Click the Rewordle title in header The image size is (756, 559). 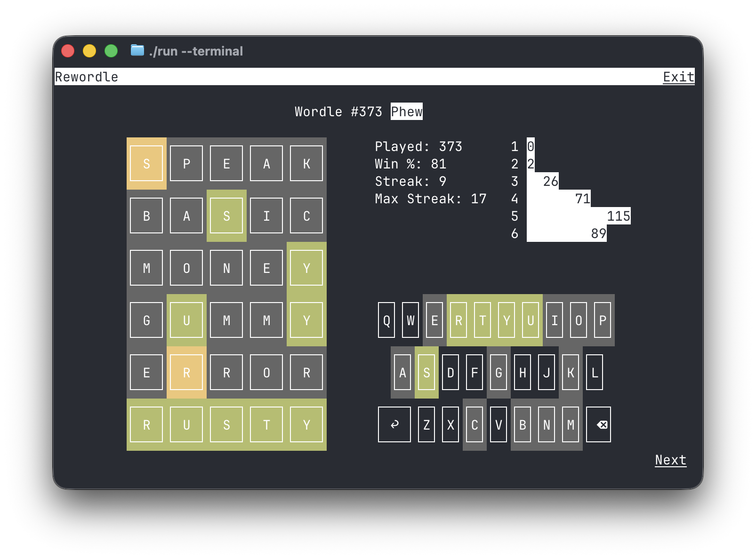tap(87, 77)
